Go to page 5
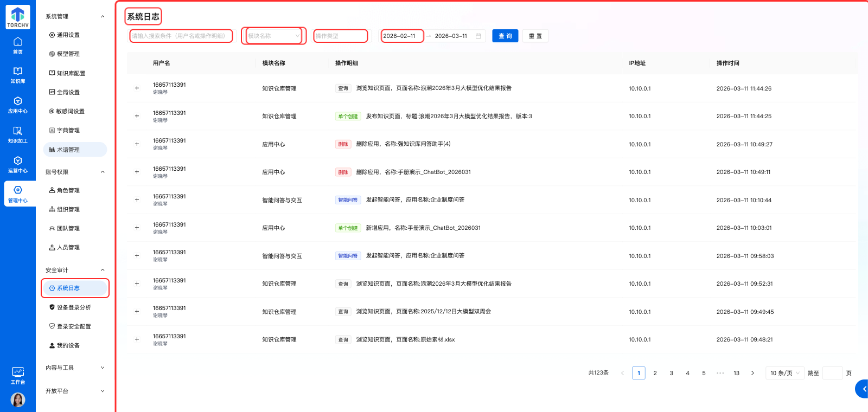 coord(704,373)
